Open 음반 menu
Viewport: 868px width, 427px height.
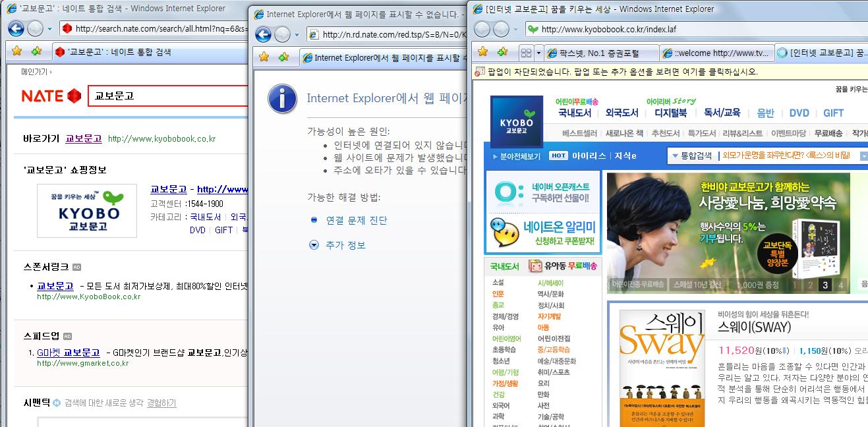tap(765, 113)
